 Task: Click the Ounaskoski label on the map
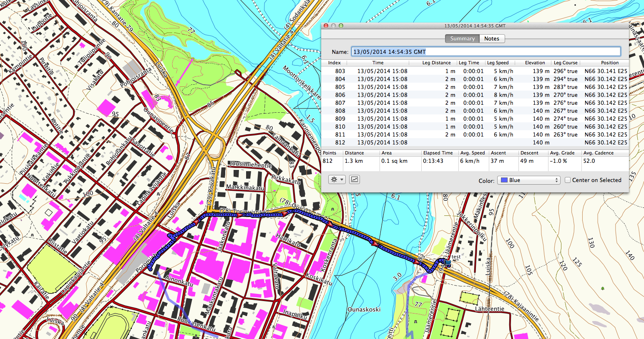coord(364,310)
